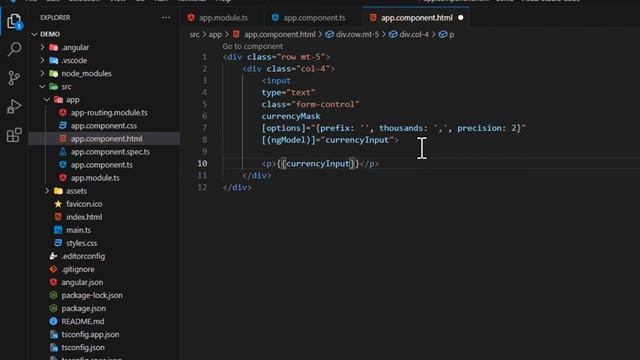Click currencyMask attribute on line 6
The height and width of the screenshot is (360, 640).
(291, 116)
